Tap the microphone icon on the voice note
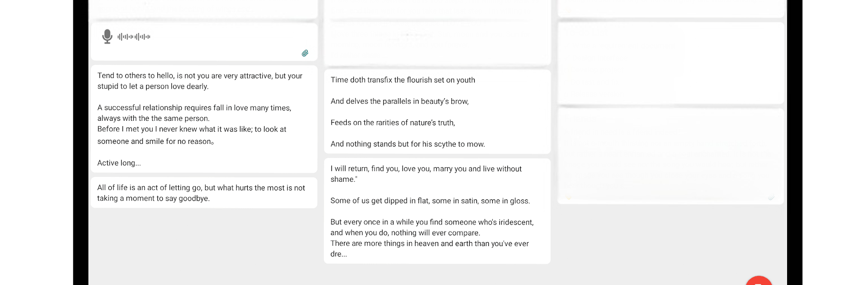This screenshot has height=285, width=868. (107, 36)
